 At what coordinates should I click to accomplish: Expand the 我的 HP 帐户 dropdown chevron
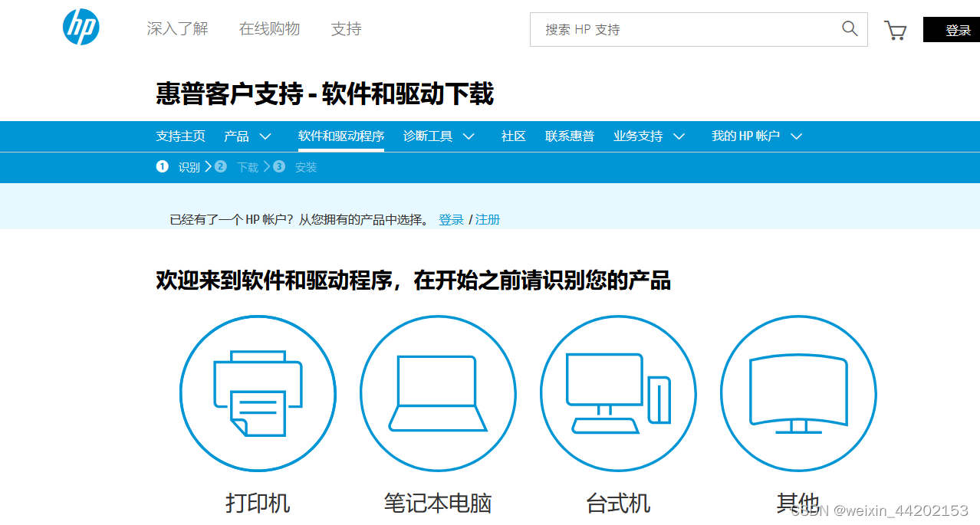797,136
